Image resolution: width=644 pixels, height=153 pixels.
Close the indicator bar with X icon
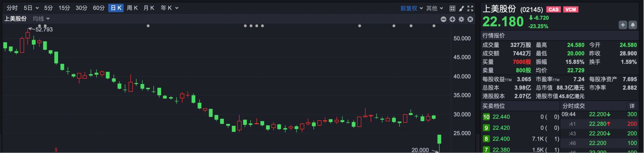coord(470,19)
